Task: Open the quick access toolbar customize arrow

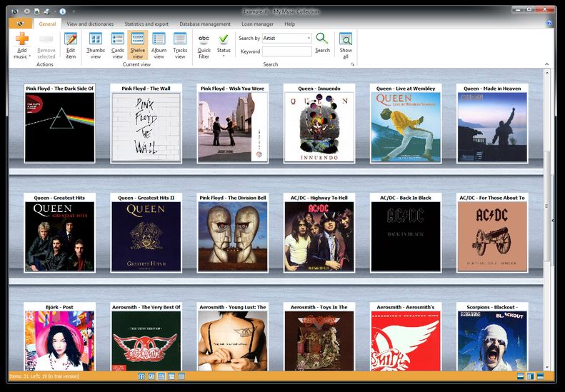Action: [74, 11]
